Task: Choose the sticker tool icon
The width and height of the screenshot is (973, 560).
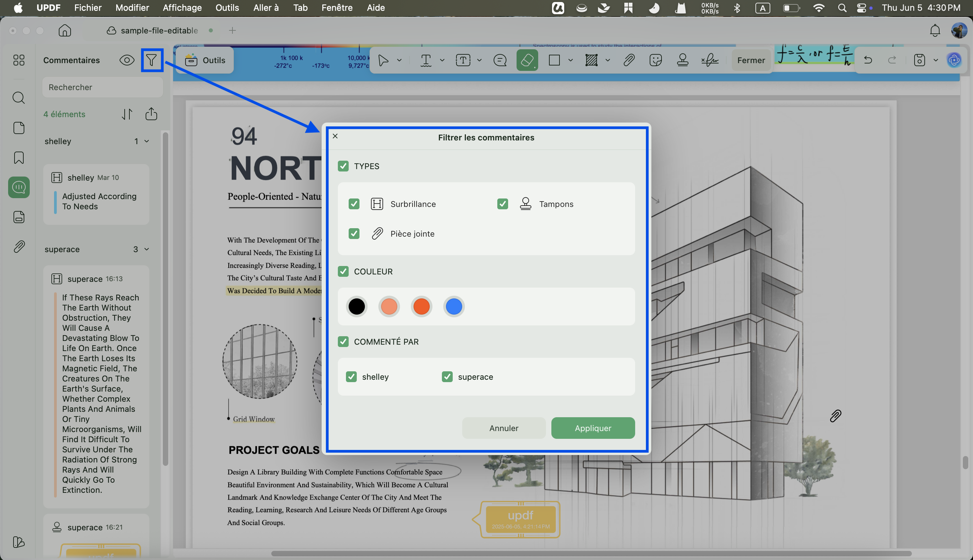Action: tap(655, 60)
